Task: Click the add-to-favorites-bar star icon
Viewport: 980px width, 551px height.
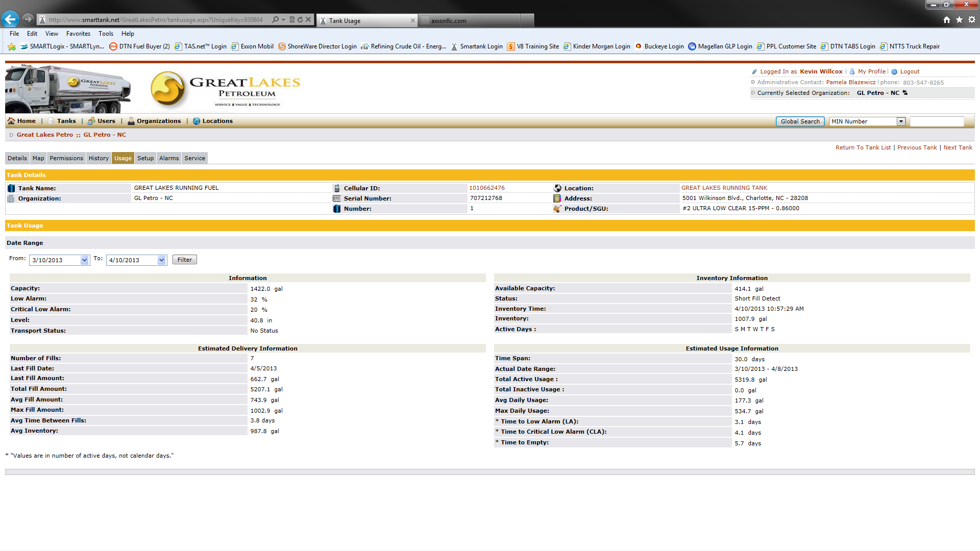Action: [x=12, y=46]
